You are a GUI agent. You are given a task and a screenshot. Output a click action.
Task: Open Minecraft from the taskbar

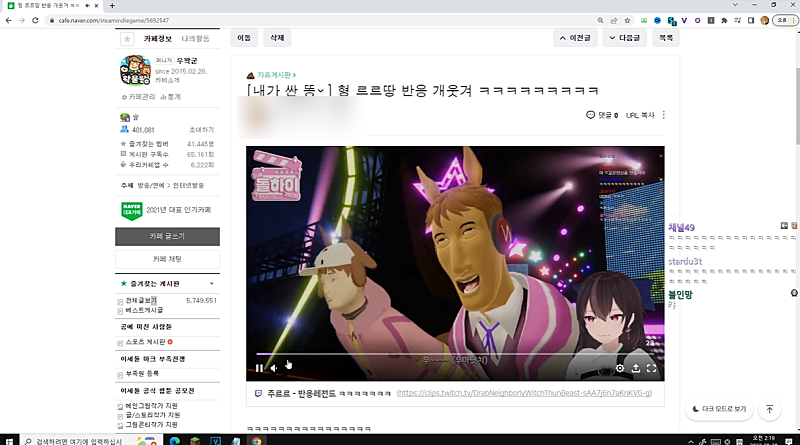(x=195, y=441)
